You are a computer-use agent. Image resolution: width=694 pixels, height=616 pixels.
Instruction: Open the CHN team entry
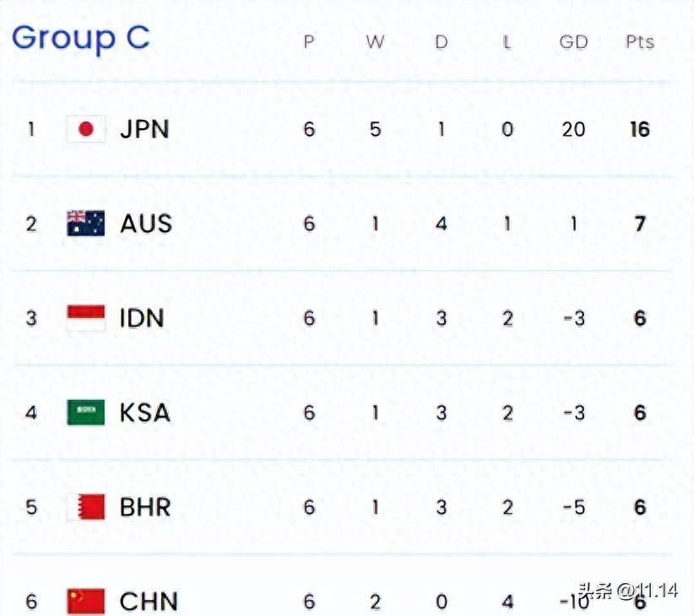coord(149,601)
